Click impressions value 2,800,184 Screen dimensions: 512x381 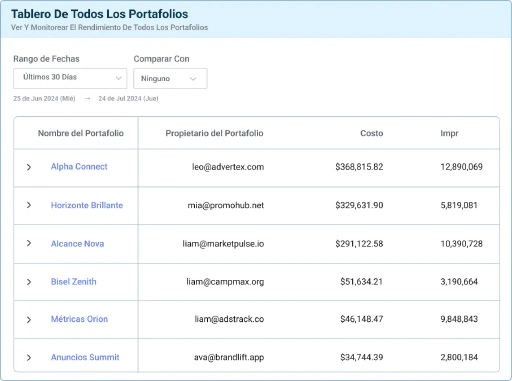(x=459, y=357)
